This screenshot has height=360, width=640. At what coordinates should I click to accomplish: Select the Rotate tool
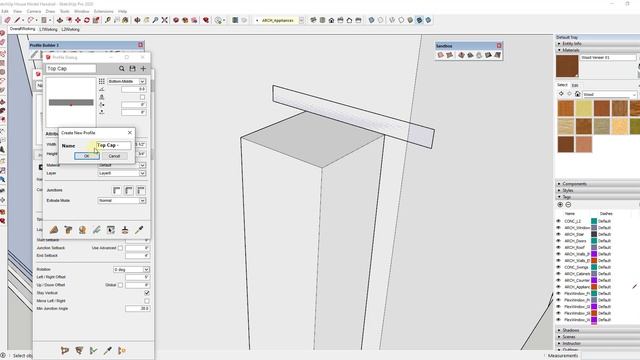point(87,20)
